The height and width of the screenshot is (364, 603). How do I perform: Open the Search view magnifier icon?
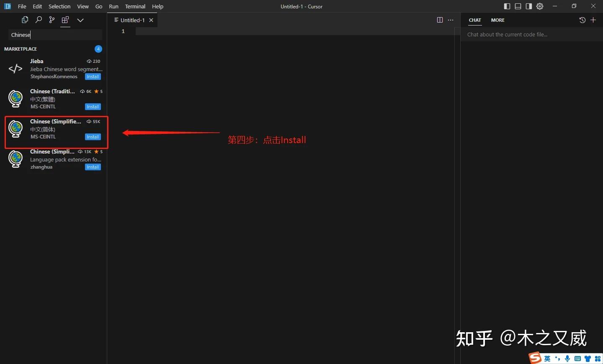[39, 20]
